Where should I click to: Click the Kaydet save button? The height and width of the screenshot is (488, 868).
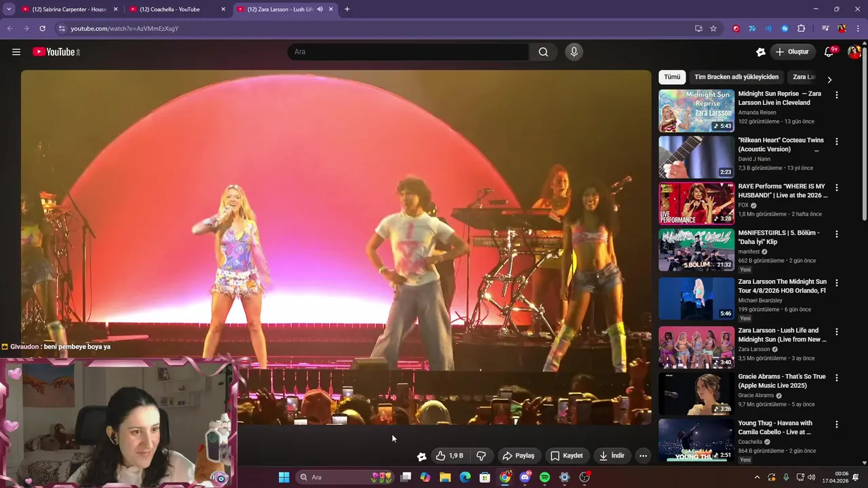click(x=567, y=456)
